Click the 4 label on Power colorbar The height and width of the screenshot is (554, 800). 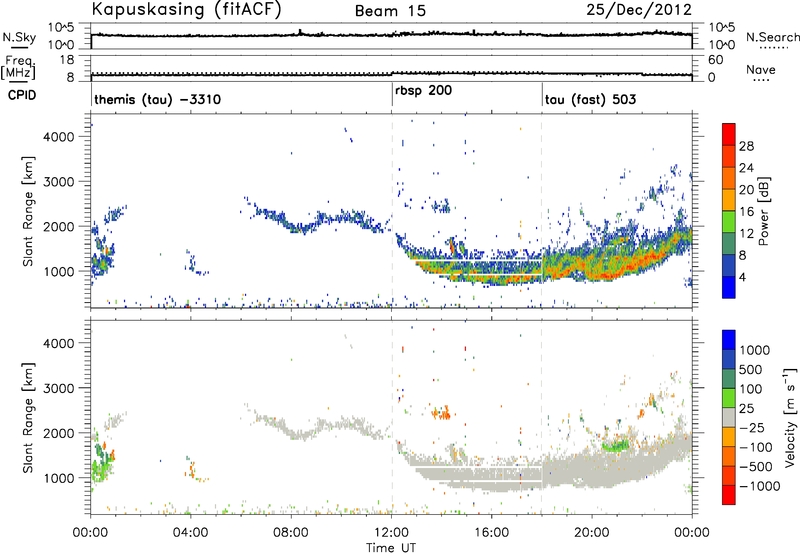click(x=742, y=277)
